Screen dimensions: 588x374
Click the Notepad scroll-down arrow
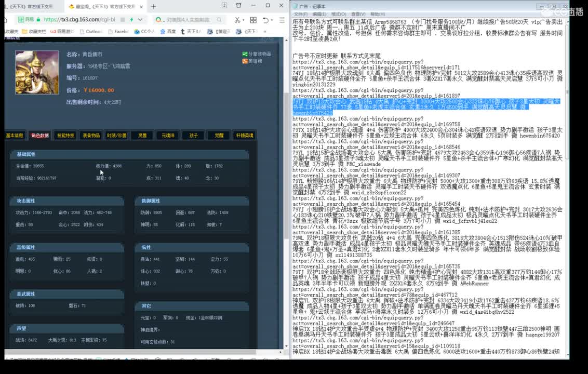point(567,354)
